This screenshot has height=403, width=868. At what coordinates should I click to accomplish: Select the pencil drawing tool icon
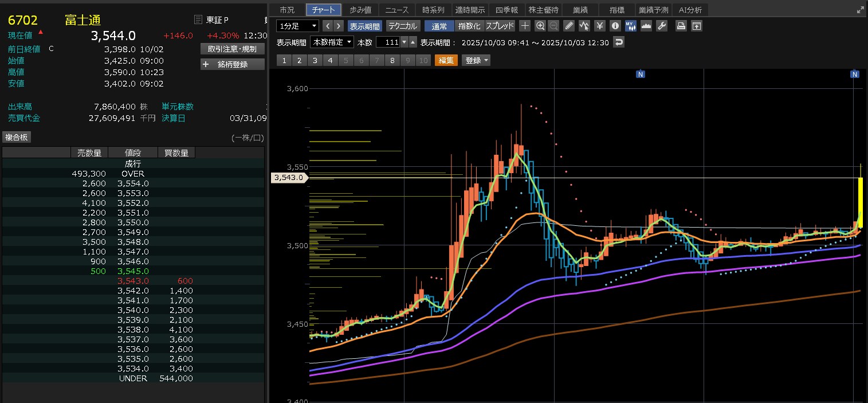pos(569,26)
